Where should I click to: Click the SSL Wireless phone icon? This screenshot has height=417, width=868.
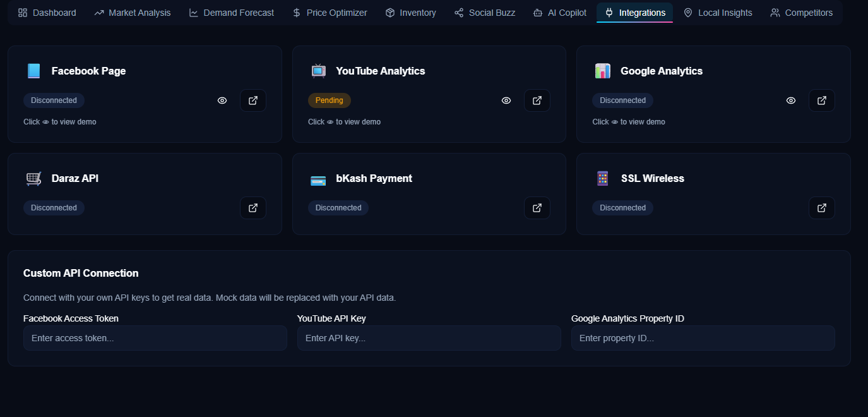pyautogui.click(x=602, y=179)
